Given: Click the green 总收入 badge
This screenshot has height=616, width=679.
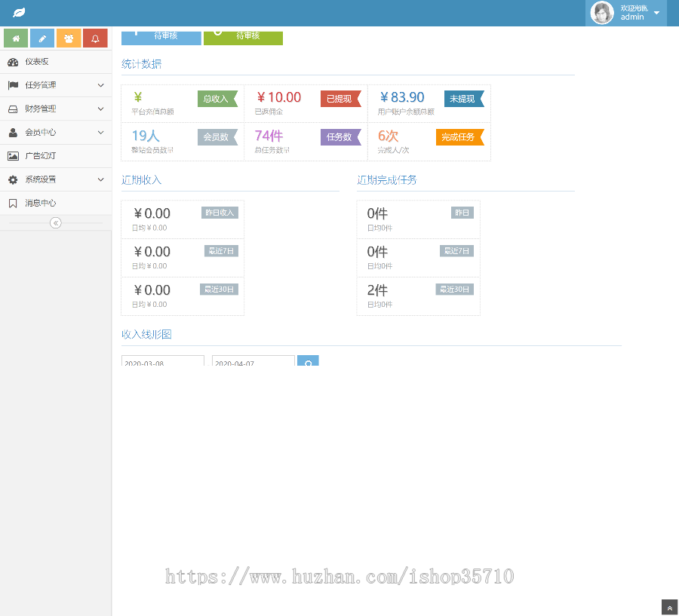Looking at the screenshot, I should point(217,99).
